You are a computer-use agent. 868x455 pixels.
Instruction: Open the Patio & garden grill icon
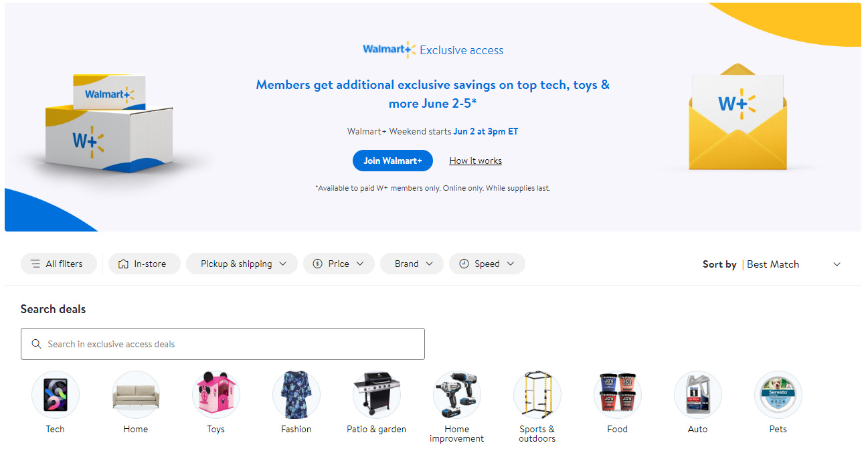click(377, 395)
